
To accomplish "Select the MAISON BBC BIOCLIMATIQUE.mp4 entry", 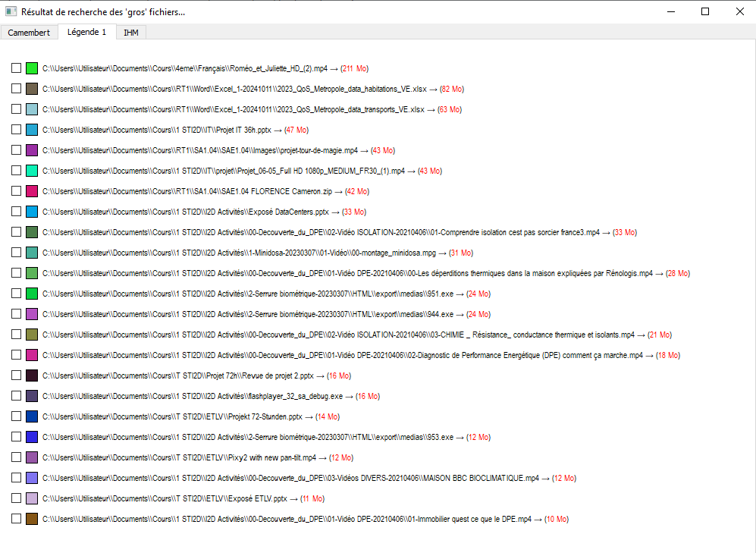I will 290,478.
